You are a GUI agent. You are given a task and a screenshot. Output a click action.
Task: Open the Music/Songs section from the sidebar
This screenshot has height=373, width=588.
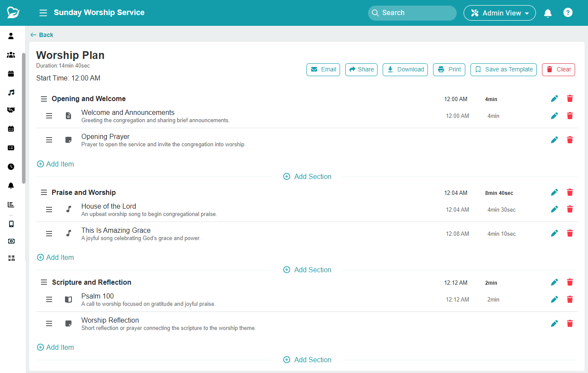click(x=11, y=92)
